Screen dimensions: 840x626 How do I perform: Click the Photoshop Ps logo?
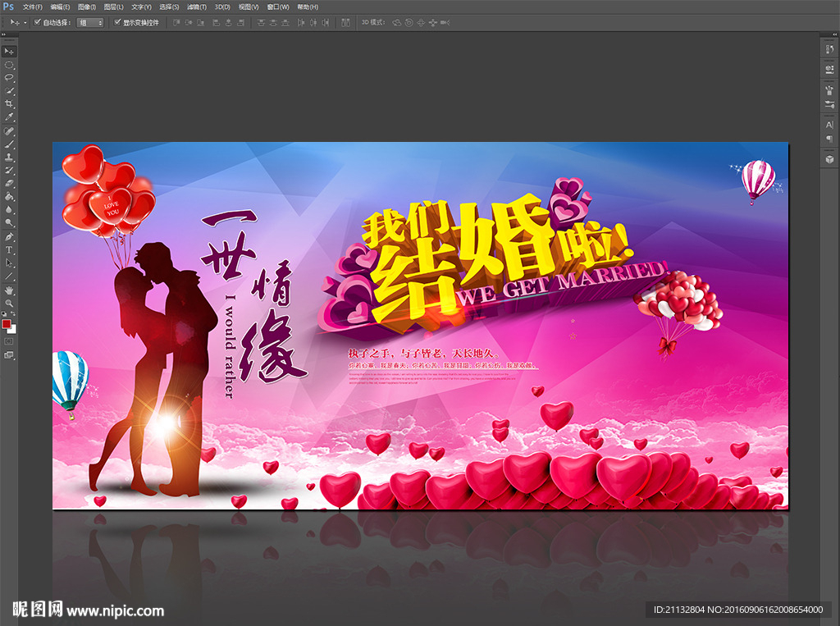[x=8, y=7]
